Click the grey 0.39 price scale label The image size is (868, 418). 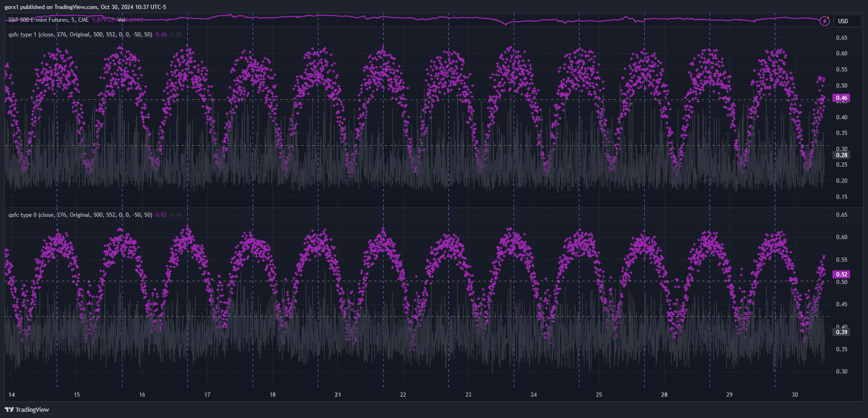point(841,332)
